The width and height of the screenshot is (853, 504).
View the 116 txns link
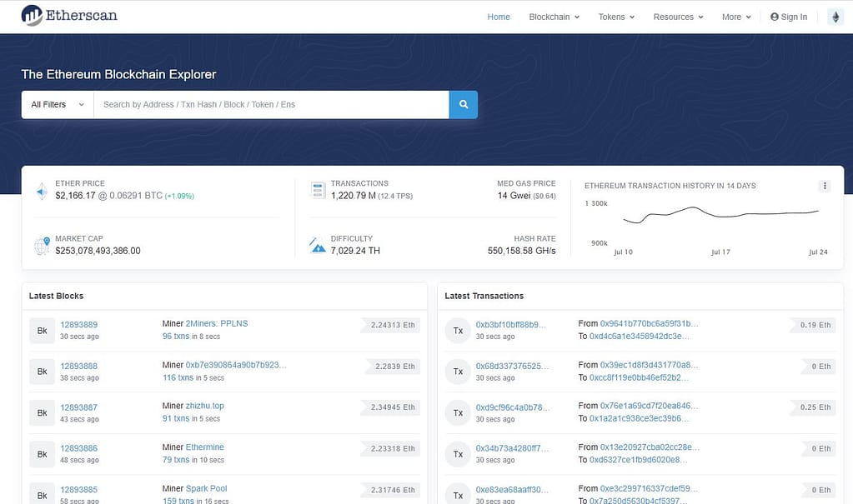(178, 377)
